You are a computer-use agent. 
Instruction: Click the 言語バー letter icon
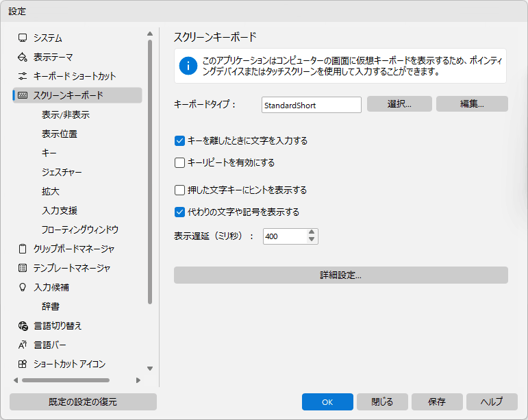23,345
